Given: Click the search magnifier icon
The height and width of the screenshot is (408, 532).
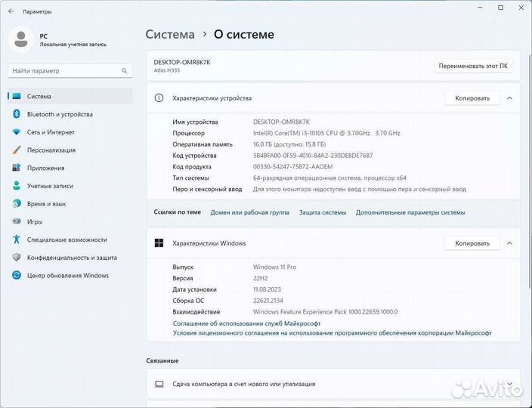Looking at the screenshot, I should pyautogui.click(x=124, y=70).
